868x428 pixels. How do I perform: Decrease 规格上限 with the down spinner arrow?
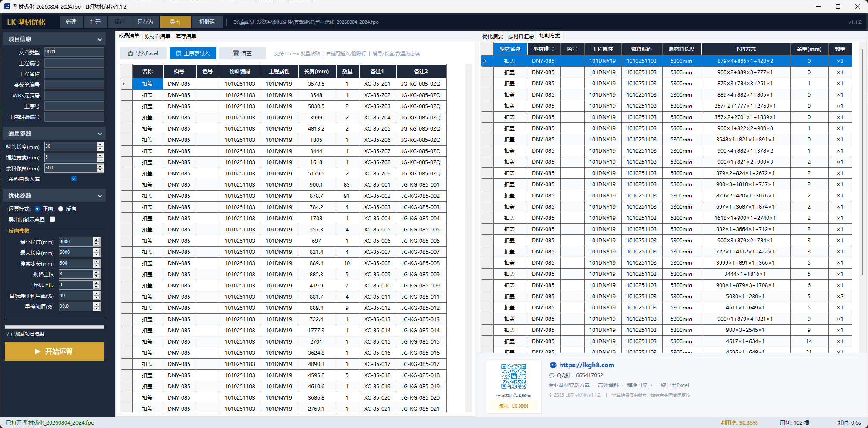click(97, 276)
